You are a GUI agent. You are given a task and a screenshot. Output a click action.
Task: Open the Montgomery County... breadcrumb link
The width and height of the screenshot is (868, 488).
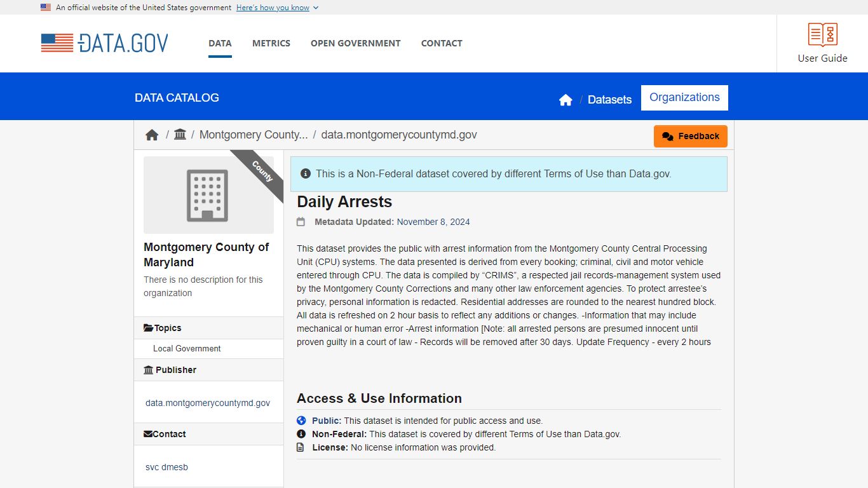254,135
